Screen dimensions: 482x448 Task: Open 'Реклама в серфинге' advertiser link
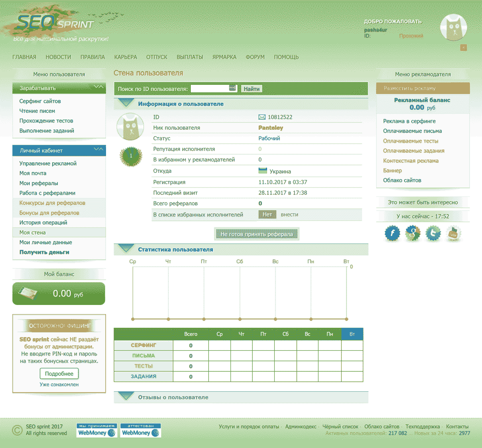tap(409, 121)
